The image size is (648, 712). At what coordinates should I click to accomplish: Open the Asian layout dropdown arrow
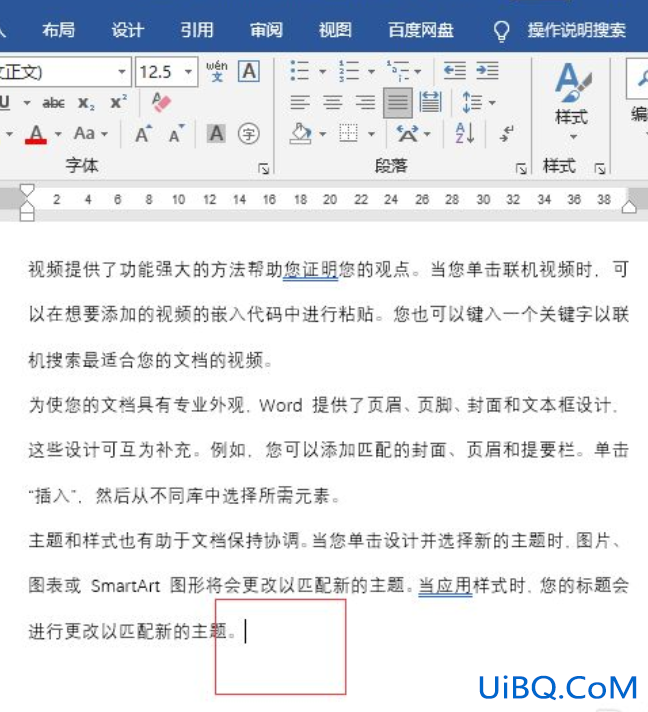[x=427, y=134]
